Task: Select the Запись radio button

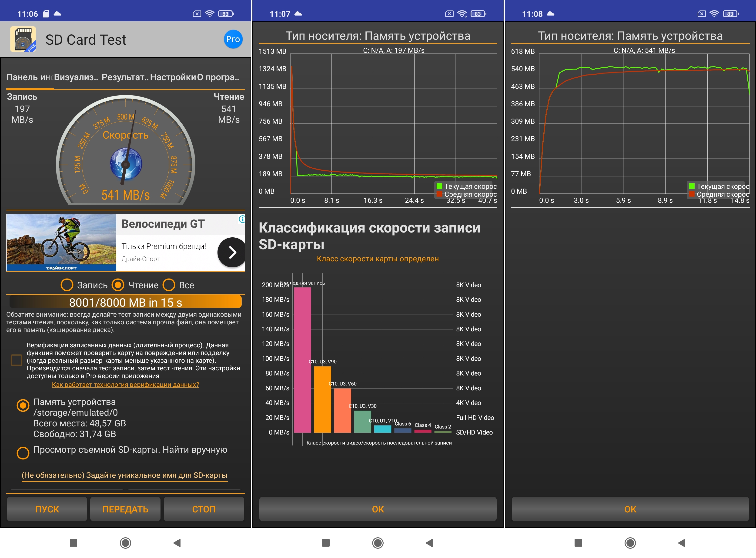Action: [x=67, y=285]
